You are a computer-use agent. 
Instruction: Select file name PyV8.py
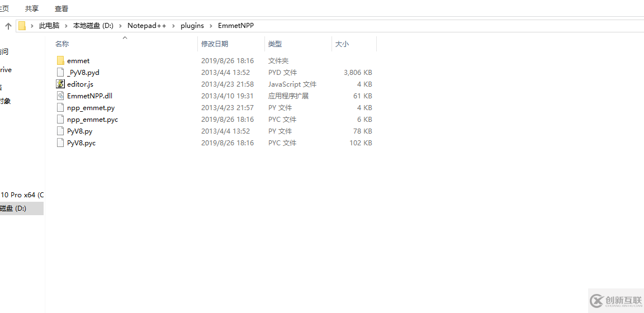(x=80, y=131)
